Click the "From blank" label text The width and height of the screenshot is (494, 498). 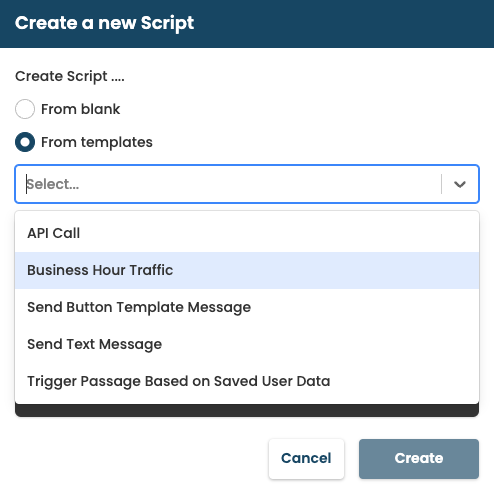point(80,109)
